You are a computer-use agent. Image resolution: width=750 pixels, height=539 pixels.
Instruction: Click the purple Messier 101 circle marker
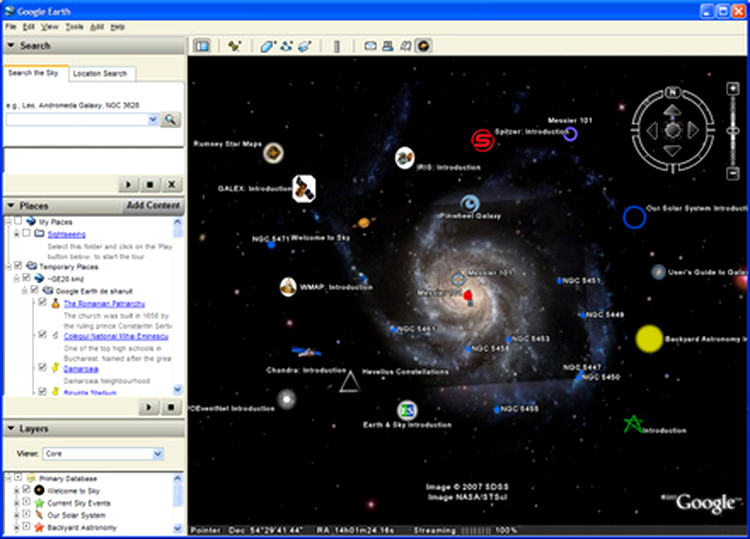pyautogui.click(x=570, y=134)
